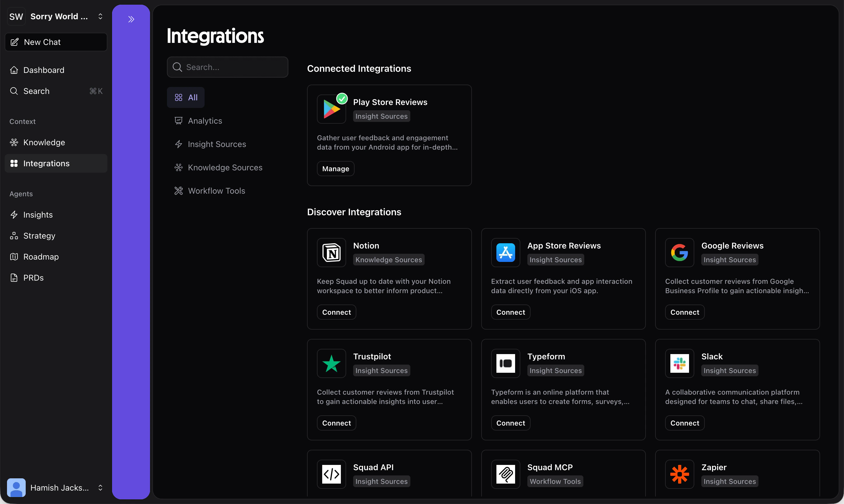Open Knowledge under Context
Screen dimensions: 844x504
point(44,142)
